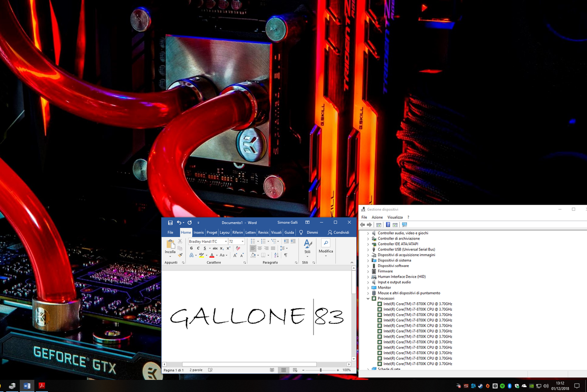Viewport: 587px width, 392px height.
Task: Copy the selection in Word's Appunti group
Action: click(x=180, y=248)
